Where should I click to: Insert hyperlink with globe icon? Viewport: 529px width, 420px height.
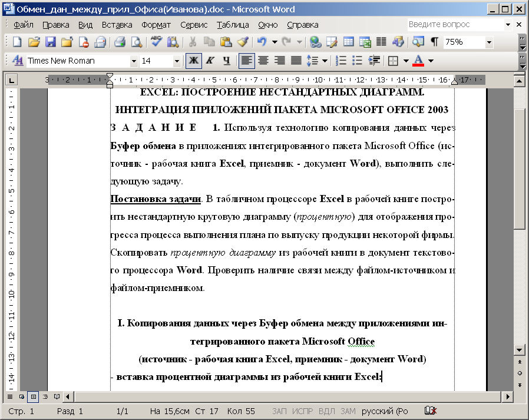[x=315, y=42]
